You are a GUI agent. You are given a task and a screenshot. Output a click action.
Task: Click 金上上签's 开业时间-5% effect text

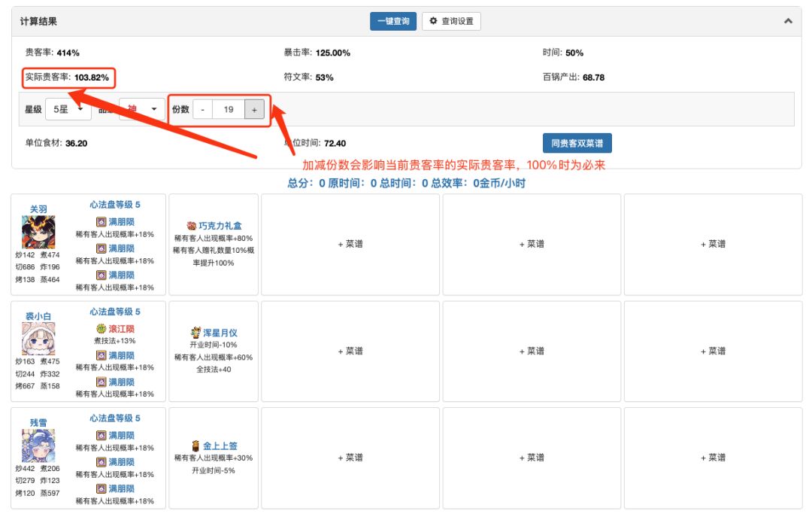pyautogui.click(x=214, y=470)
